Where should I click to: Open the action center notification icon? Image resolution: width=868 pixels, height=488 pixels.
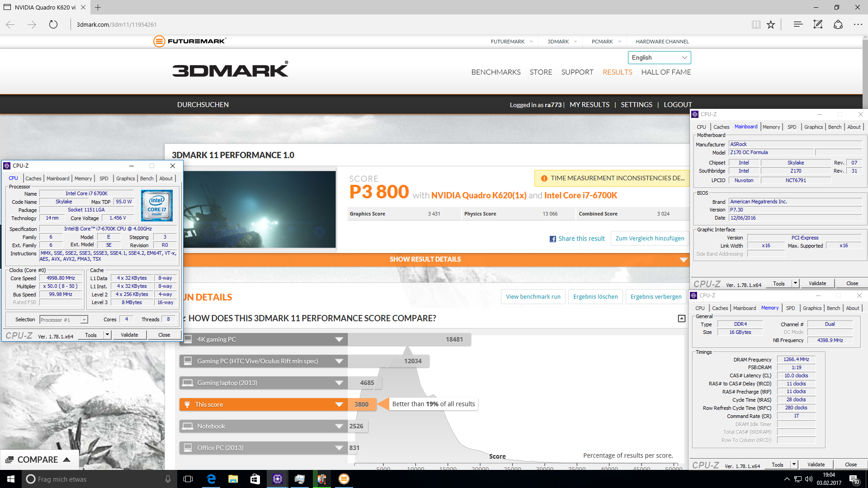(x=854, y=479)
